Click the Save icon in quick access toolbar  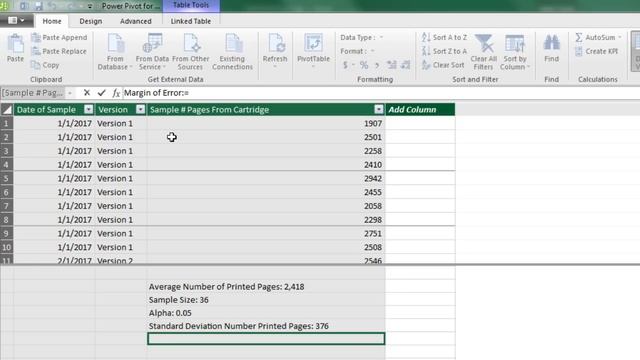tap(38, 6)
